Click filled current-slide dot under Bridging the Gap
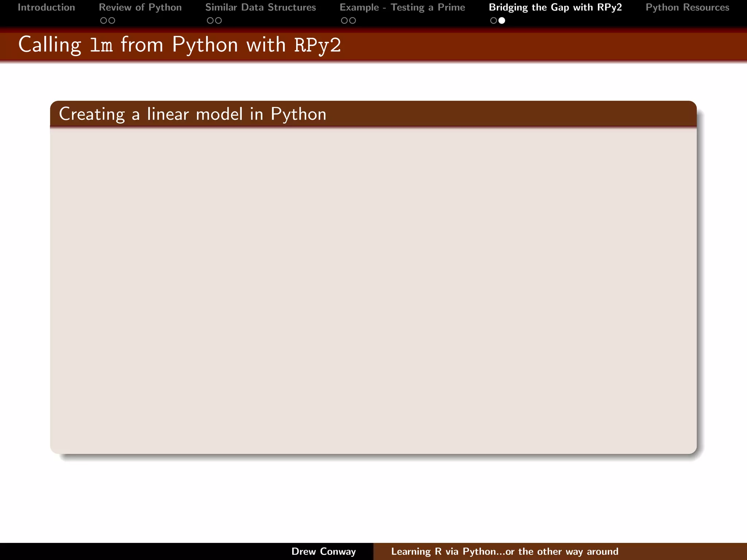Image resolution: width=747 pixels, height=560 pixels. (502, 21)
